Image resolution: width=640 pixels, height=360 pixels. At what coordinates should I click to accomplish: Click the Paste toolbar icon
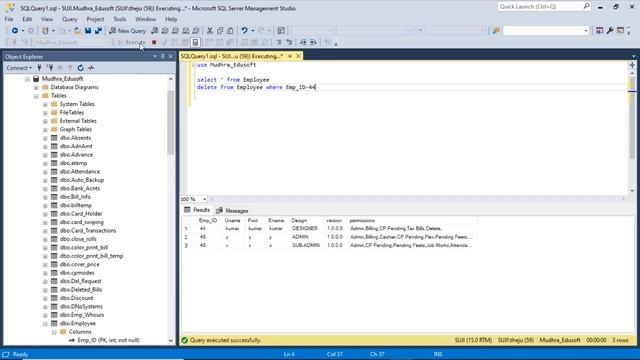(x=230, y=31)
